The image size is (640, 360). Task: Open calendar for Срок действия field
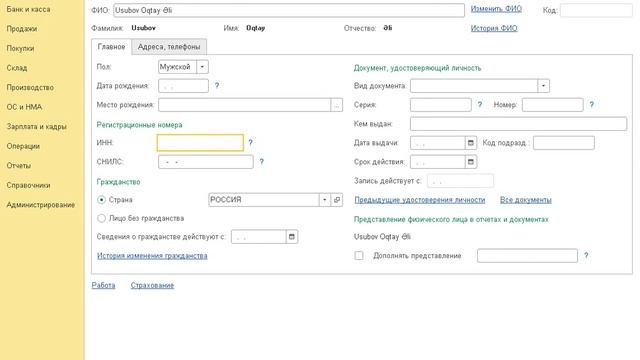pyautogui.click(x=471, y=162)
